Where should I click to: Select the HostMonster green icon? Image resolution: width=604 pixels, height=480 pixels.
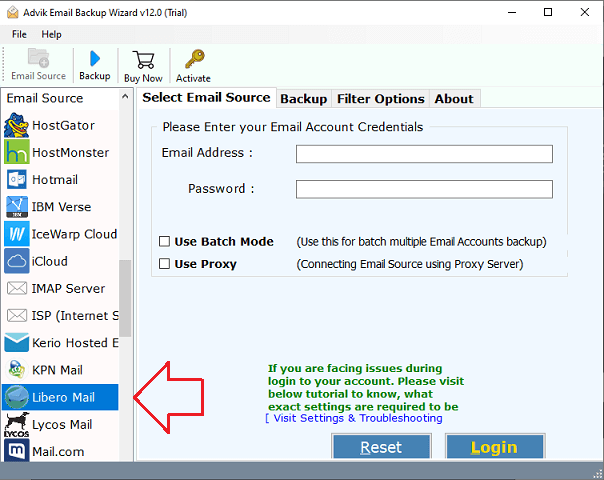17,152
